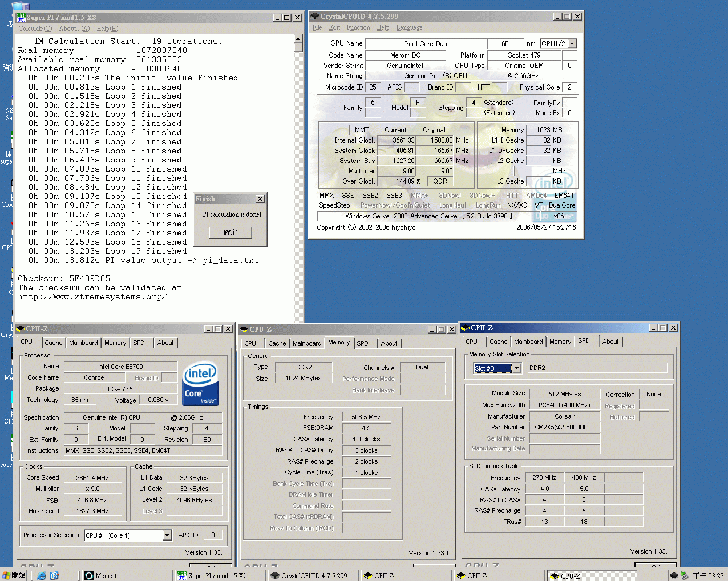Click the Level 2 cache value 4096 KBytes
This screenshot has height=581, width=728.
[x=194, y=500]
